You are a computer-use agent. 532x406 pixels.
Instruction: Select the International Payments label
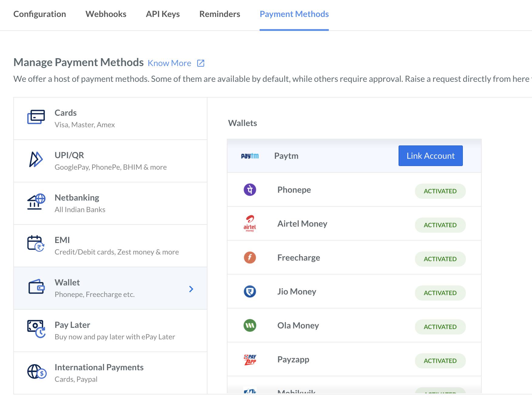(x=99, y=367)
